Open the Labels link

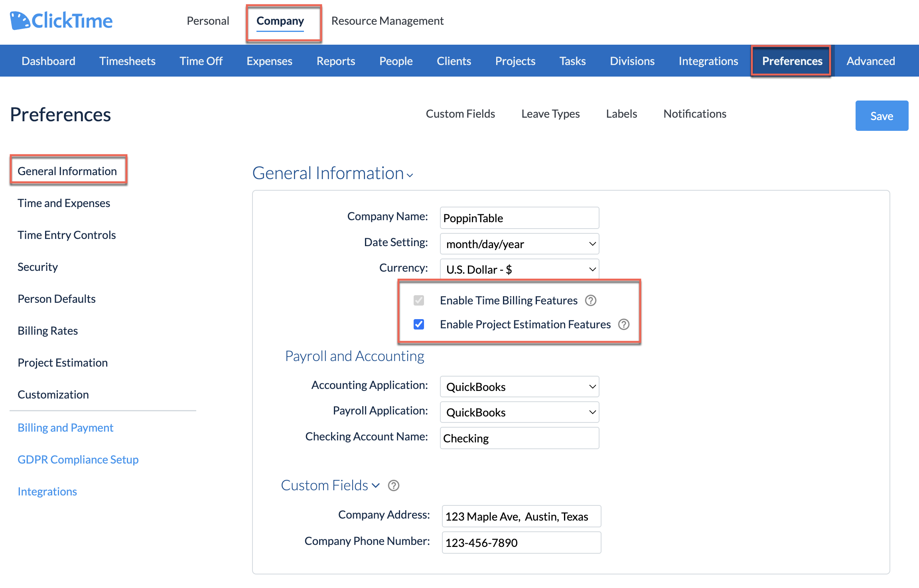pos(621,114)
